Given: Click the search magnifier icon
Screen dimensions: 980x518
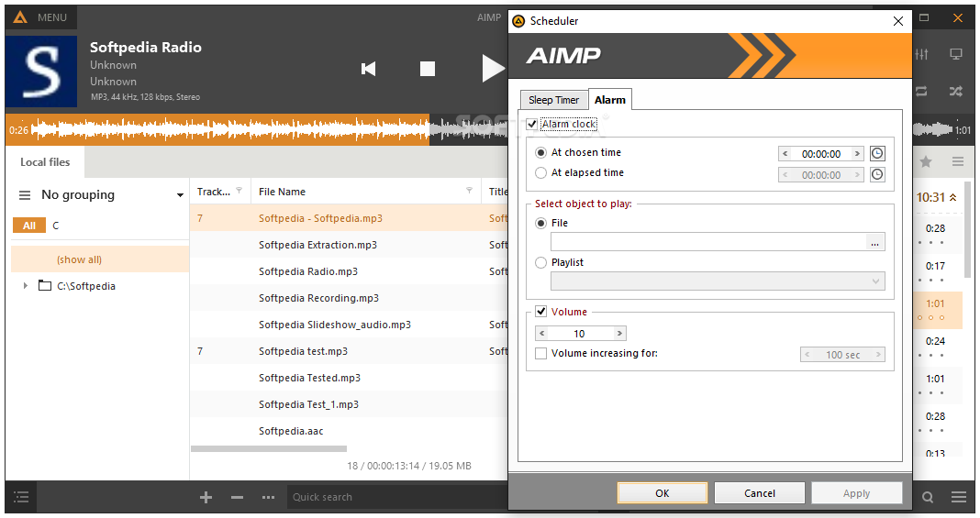Looking at the screenshot, I should [928, 498].
